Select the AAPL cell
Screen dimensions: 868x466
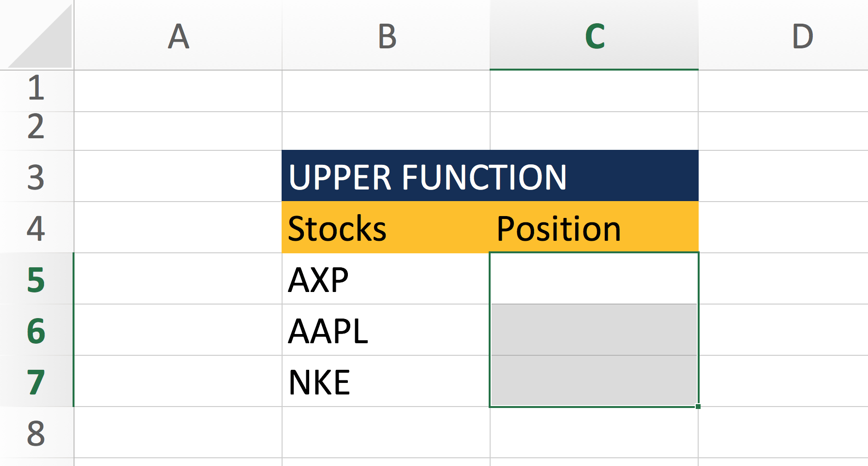(386, 330)
